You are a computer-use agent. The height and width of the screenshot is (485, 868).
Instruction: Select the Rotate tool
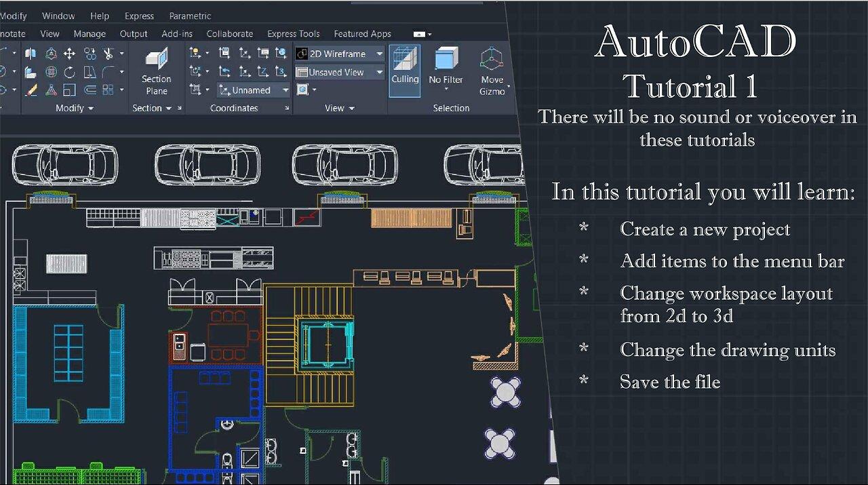click(70, 72)
